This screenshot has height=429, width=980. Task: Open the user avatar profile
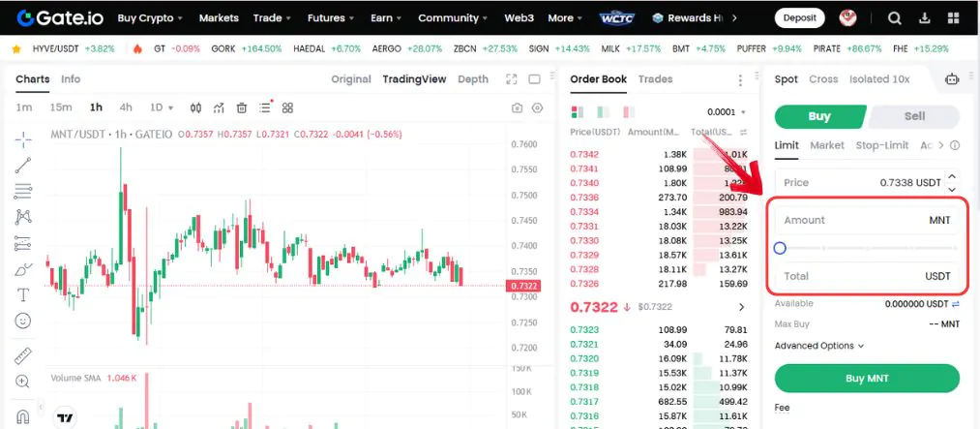pyautogui.click(x=848, y=18)
